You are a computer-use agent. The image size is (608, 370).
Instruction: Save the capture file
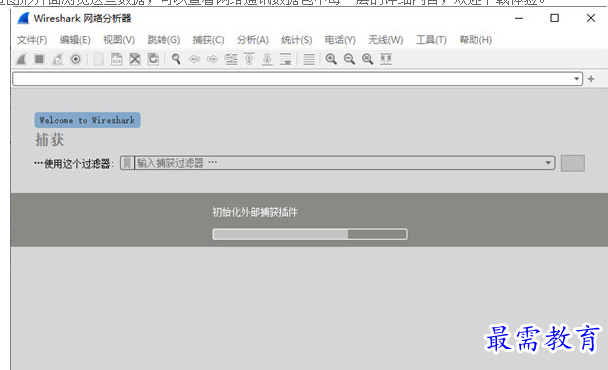click(x=117, y=59)
